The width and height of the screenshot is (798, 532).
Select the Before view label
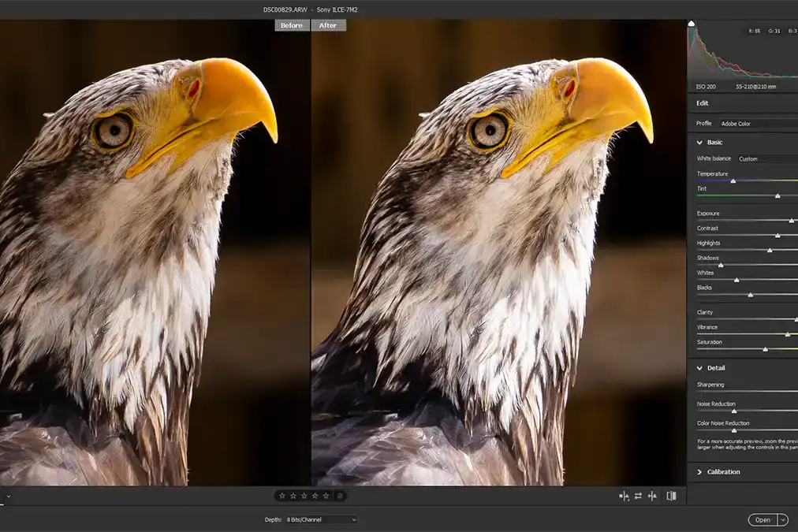[x=292, y=25]
